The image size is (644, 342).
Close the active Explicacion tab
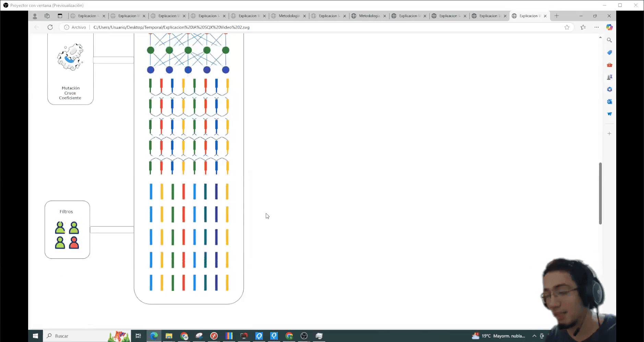[x=545, y=16]
